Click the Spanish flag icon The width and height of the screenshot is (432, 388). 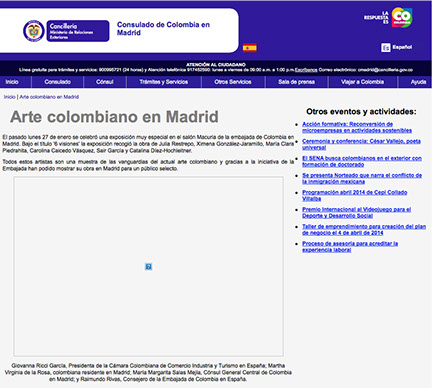click(x=249, y=48)
